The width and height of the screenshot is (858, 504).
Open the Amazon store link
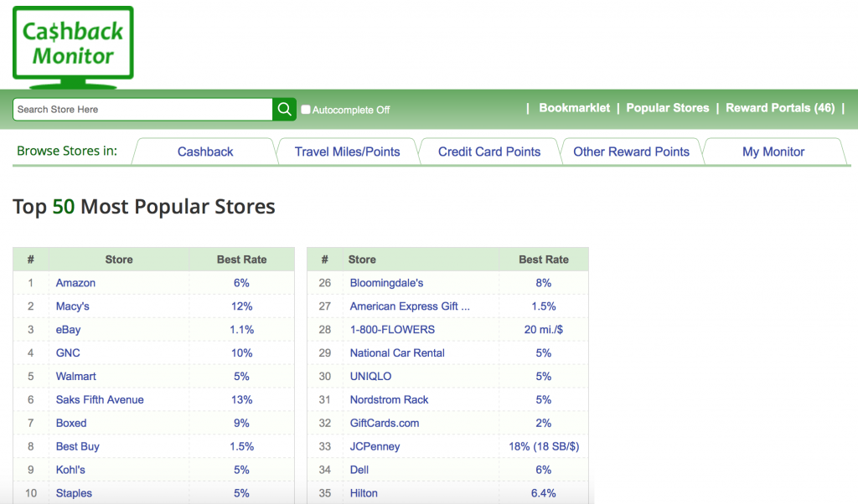pos(75,283)
